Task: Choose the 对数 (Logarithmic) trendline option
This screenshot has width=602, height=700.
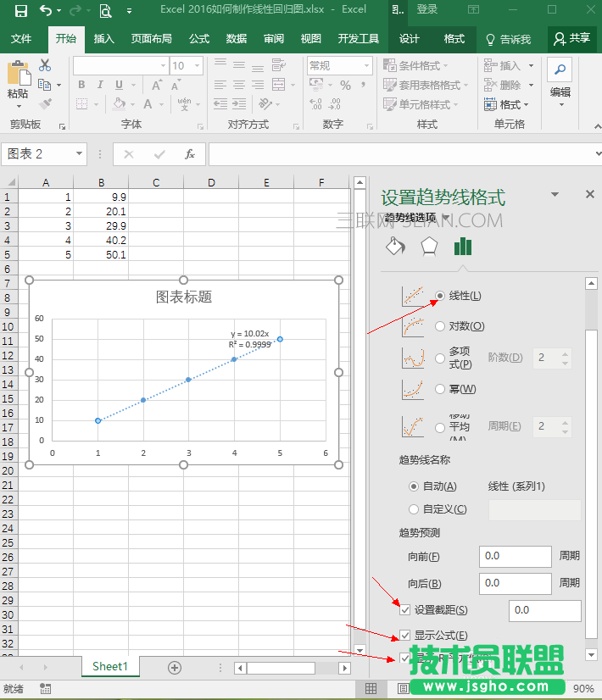Action: 439,326
